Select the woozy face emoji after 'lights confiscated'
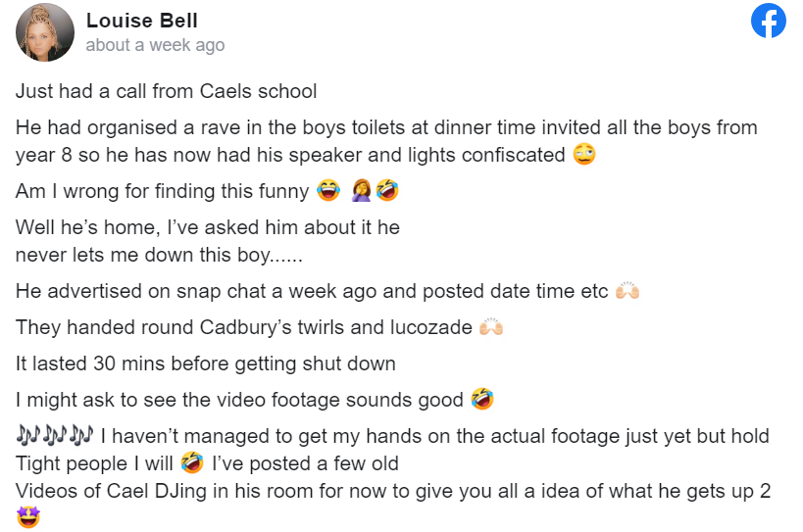 [584, 154]
